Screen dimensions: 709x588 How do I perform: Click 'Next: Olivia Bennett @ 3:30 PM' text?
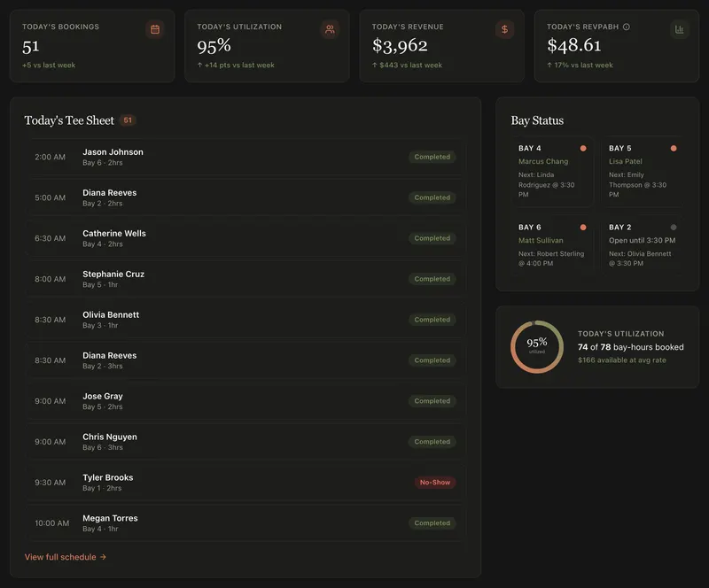point(640,259)
